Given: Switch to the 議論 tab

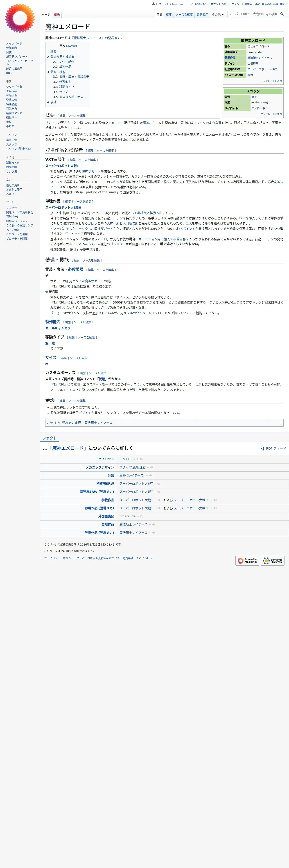Looking at the screenshot, I should tap(57, 14).
